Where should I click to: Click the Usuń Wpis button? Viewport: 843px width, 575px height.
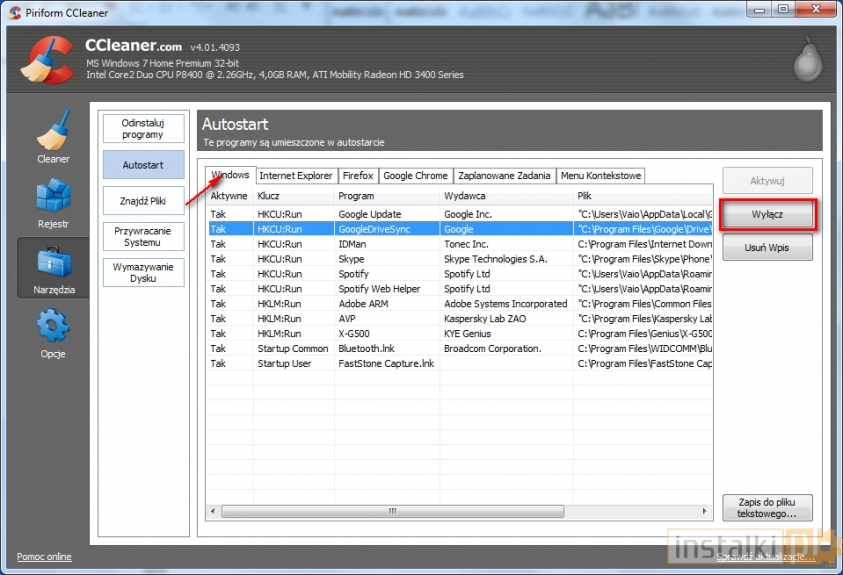coord(767,248)
